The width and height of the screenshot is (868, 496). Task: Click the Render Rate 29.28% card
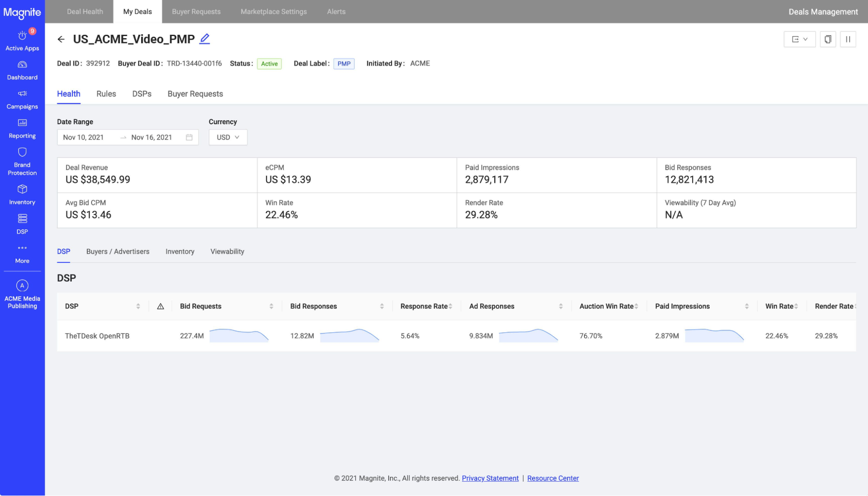557,210
